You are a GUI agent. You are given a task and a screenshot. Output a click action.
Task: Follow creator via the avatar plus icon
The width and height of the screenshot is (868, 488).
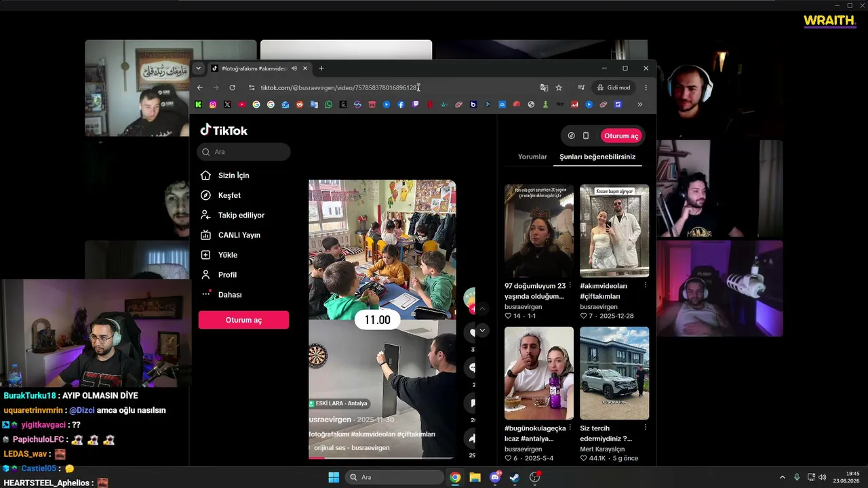471,308
